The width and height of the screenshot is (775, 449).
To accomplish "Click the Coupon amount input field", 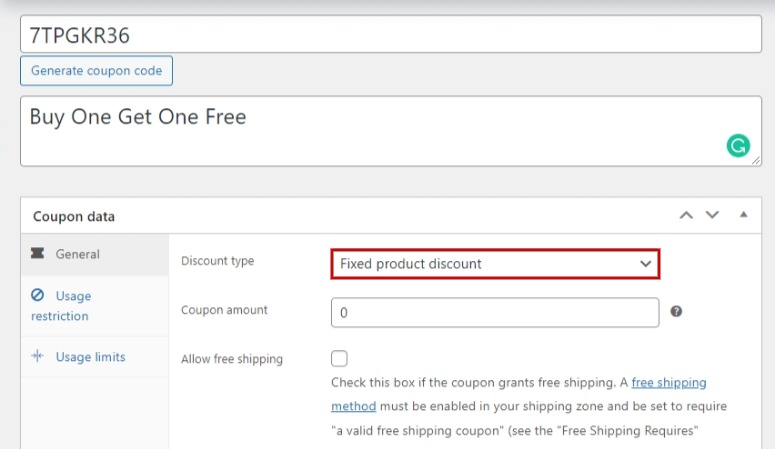I will (x=495, y=313).
